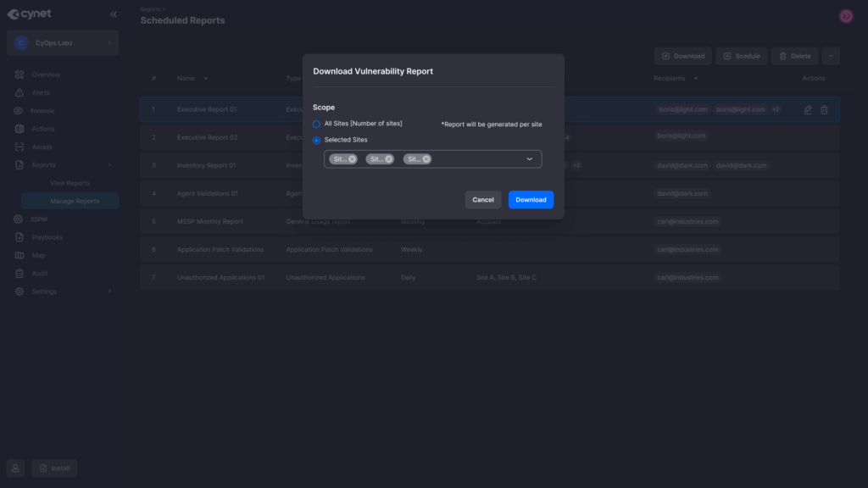
Task: Remove the first site chip from selection
Action: click(352, 159)
